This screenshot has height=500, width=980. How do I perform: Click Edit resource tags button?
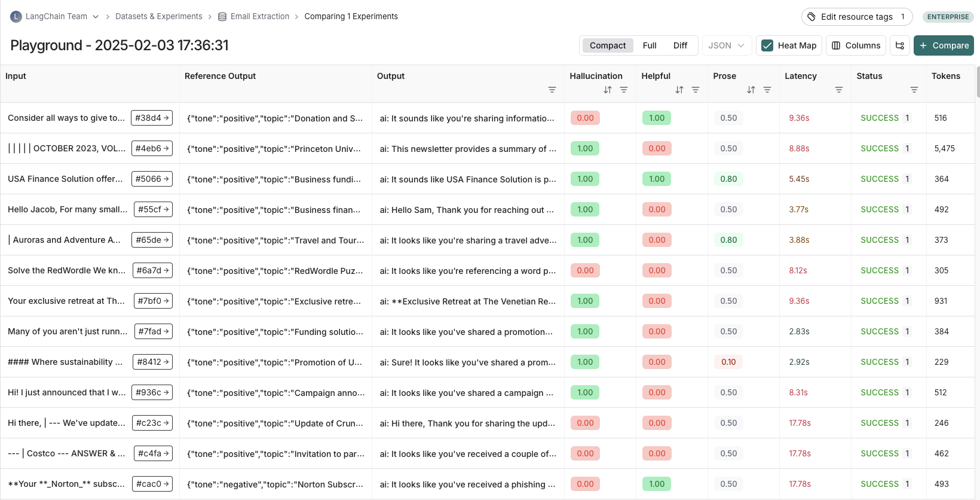pos(857,17)
